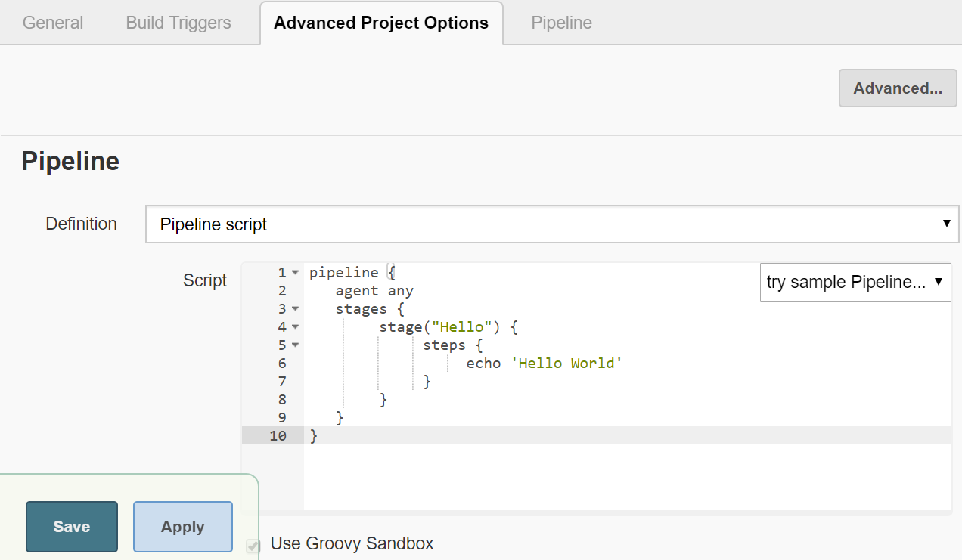The image size is (962, 560).
Task: Click line number 10 in the editor gutter
Action: point(278,436)
